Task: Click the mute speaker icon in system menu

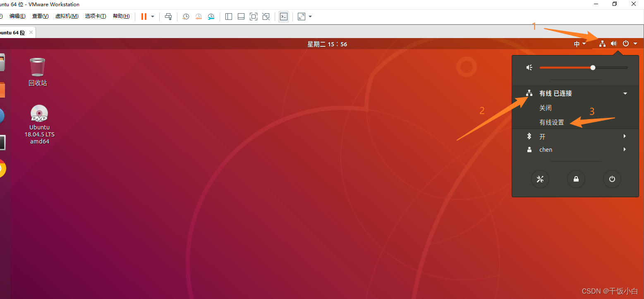Action: point(529,67)
